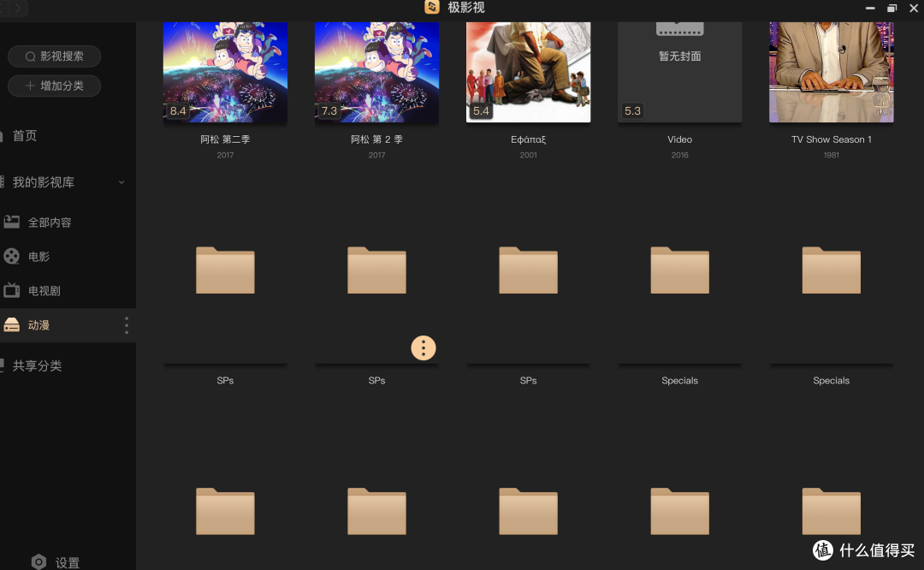924x570 pixels.
Task: Click the 电影 label in the sidebar
Action: [38, 257]
